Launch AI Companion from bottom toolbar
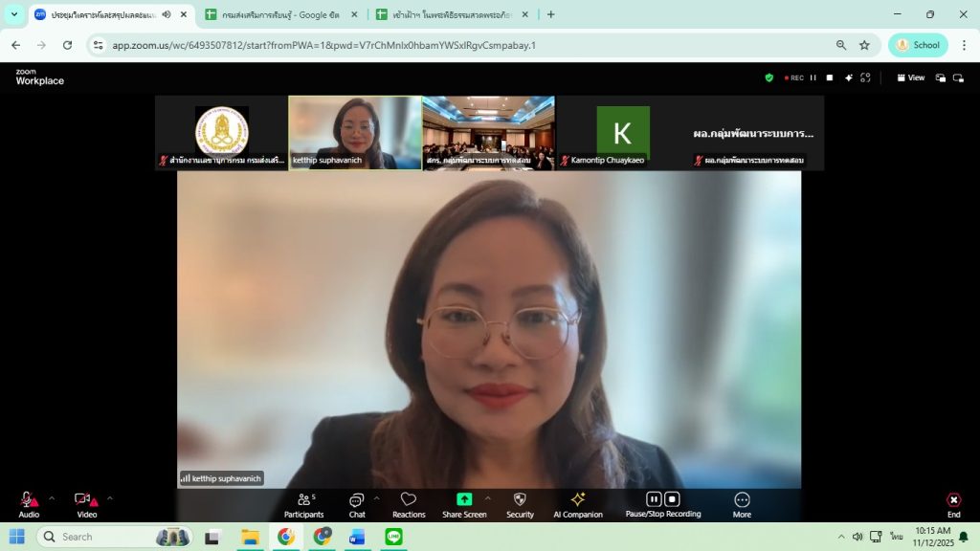This screenshot has width=980, height=551. tap(578, 504)
